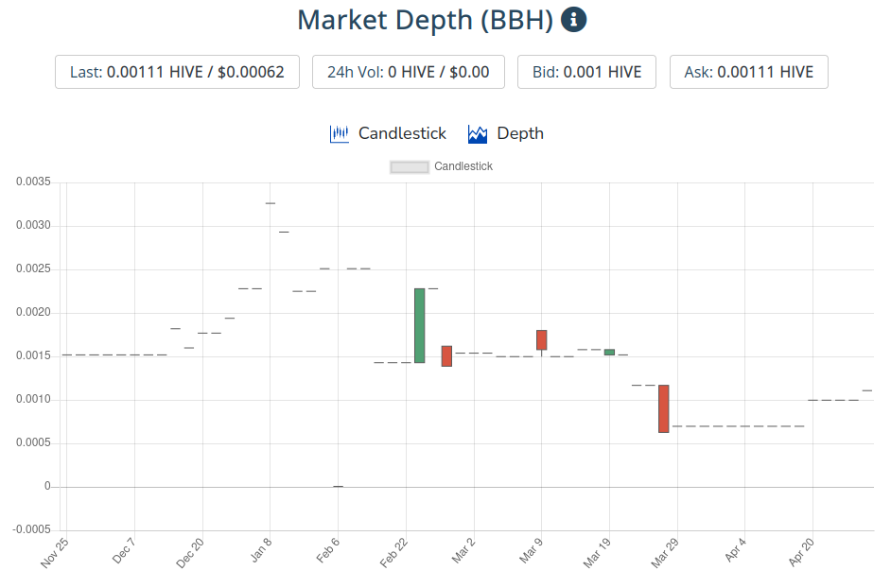Click the grey Candlestick legend swatch

(x=410, y=167)
